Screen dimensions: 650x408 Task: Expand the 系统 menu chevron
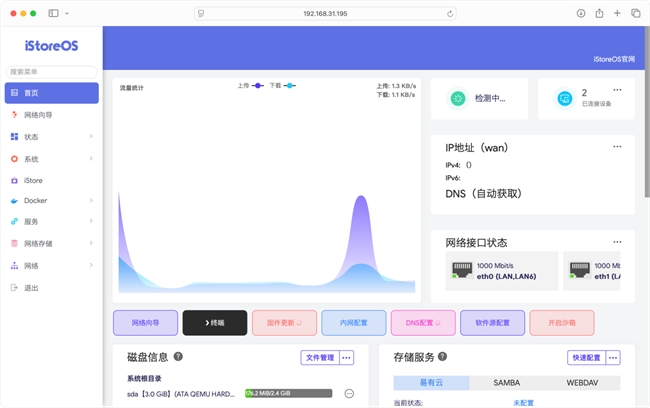click(91, 158)
